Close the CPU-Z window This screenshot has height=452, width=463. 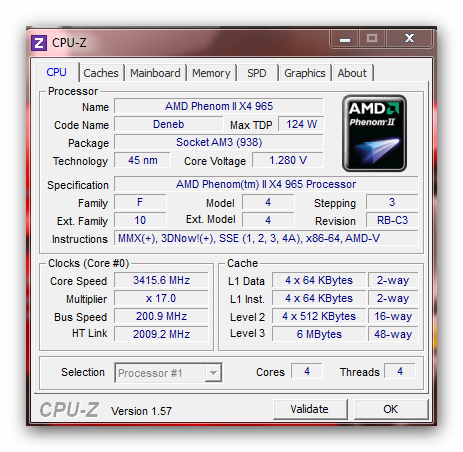click(x=409, y=39)
